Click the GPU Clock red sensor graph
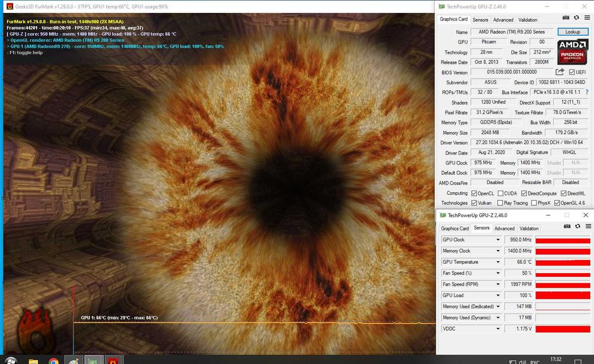 tap(563, 240)
